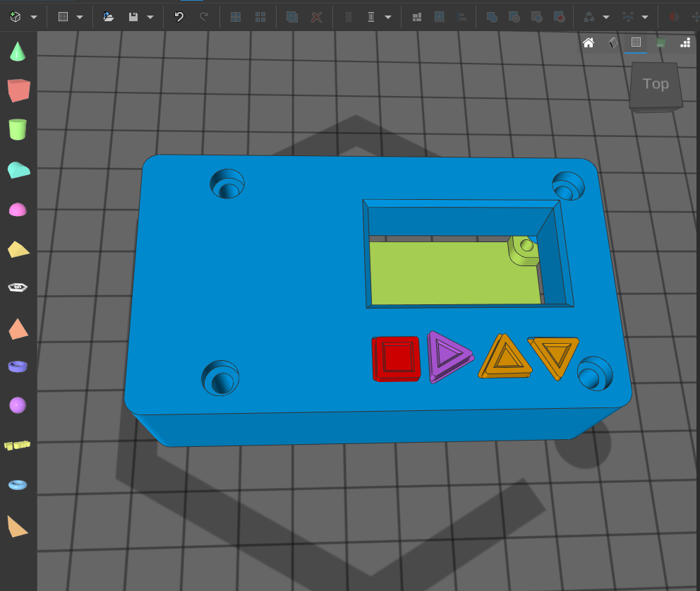
Task: Reset view with the home icon
Action: 589,43
